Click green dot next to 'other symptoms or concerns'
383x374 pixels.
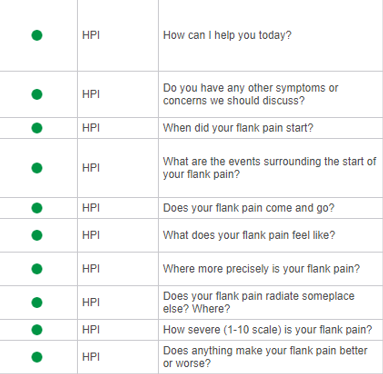37,94
